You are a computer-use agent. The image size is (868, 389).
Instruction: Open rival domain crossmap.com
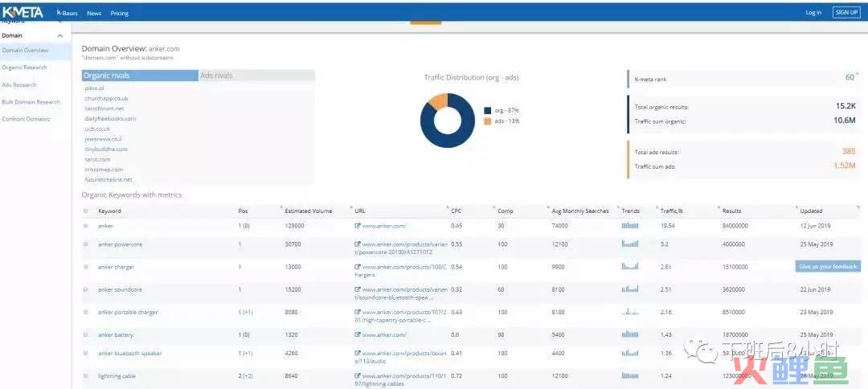click(x=104, y=170)
